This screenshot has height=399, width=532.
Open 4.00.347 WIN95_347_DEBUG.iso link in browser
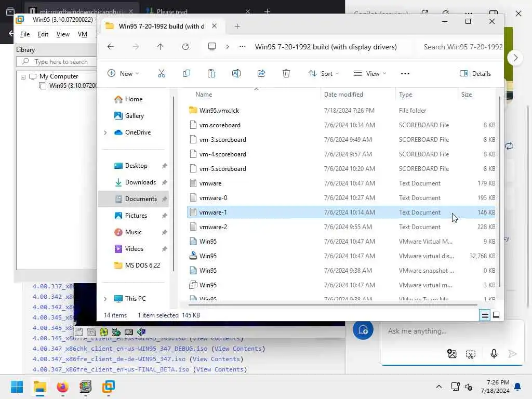(x=120, y=349)
